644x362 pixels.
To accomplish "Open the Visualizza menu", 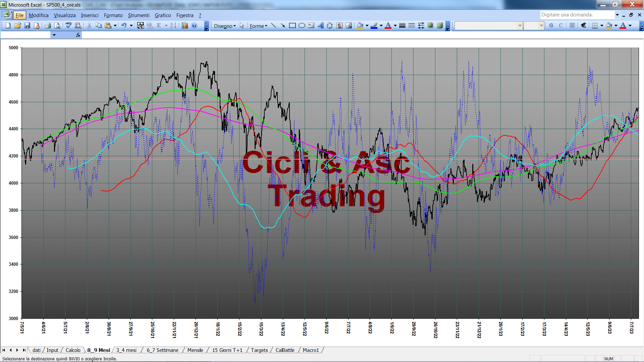I will (65, 15).
